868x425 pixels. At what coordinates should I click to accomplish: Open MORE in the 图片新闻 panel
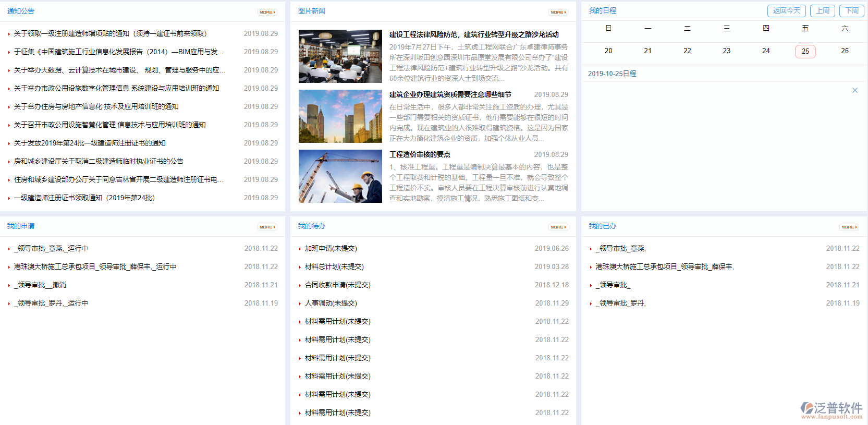558,12
